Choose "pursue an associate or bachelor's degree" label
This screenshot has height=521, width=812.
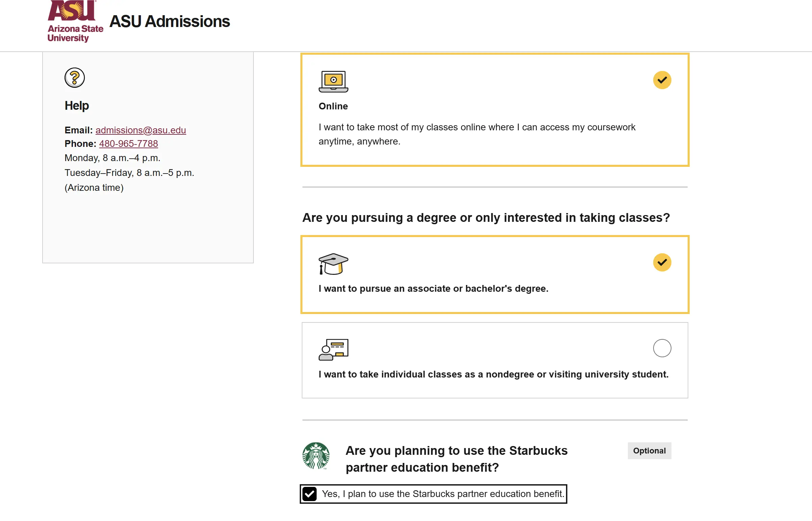433,289
